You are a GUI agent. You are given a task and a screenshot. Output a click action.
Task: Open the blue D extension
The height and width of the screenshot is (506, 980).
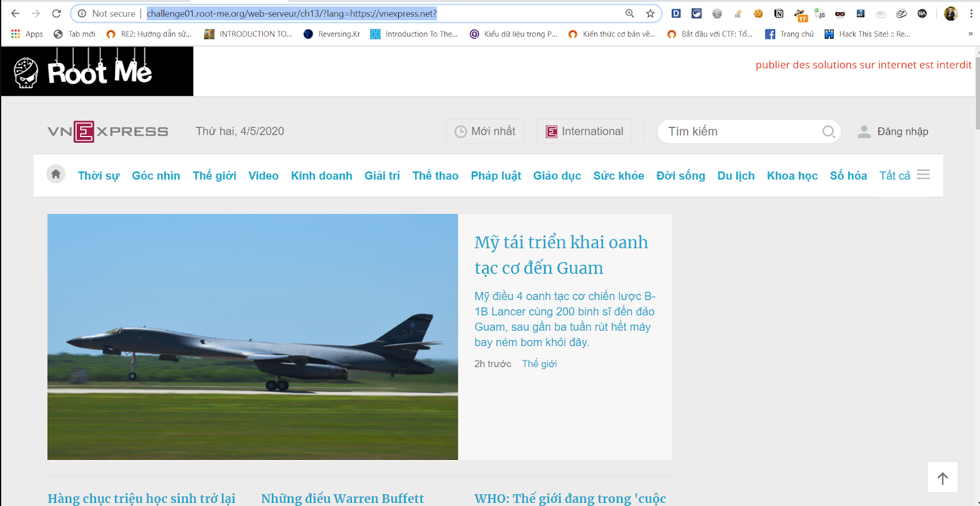[x=676, y=14]
